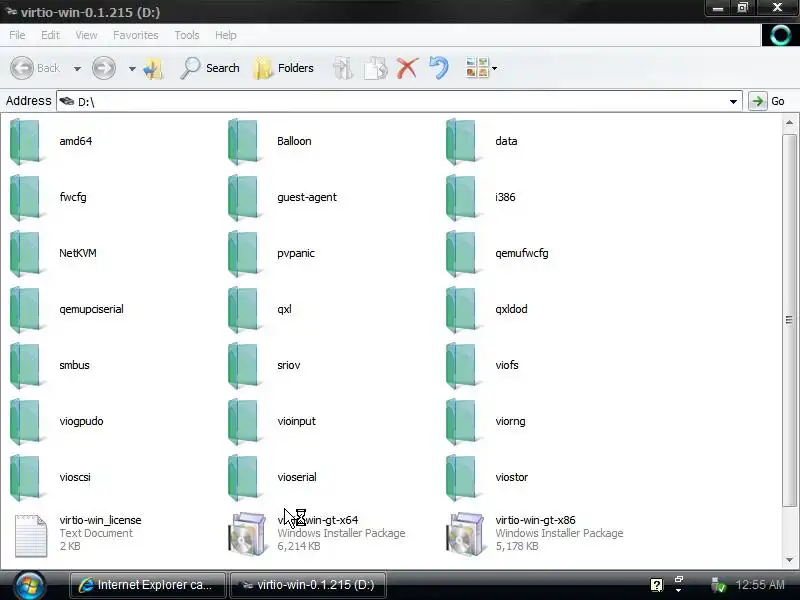The height and width of the screenshot is (600, 800).
Task: Select the smbus folder icon
Action: (x=26, y=366)
